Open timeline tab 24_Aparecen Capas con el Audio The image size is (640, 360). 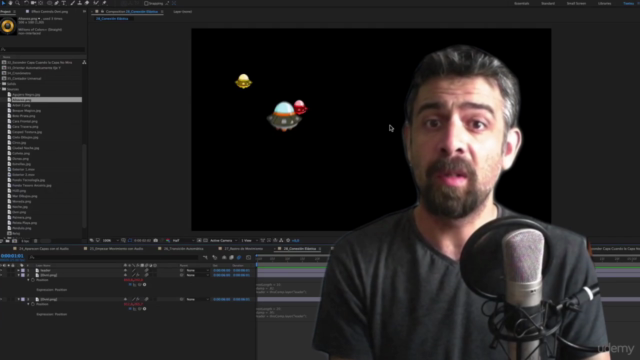(x=44, y=249)
